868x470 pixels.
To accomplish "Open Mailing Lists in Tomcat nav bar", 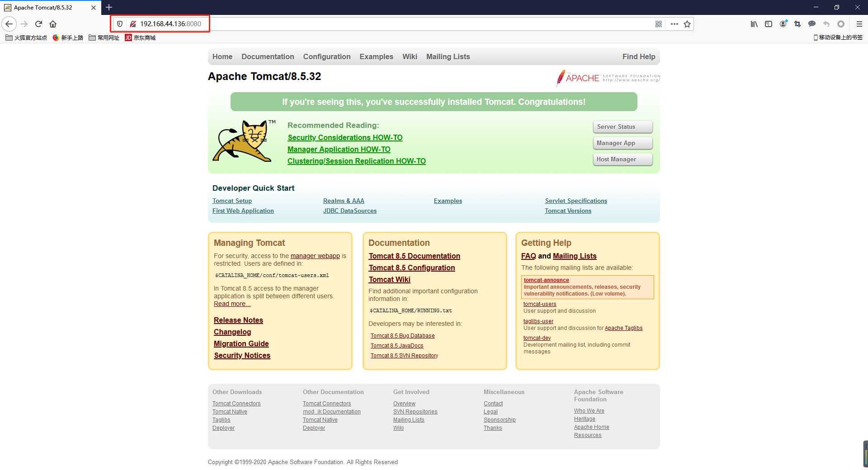I will (x=448, y=56).
